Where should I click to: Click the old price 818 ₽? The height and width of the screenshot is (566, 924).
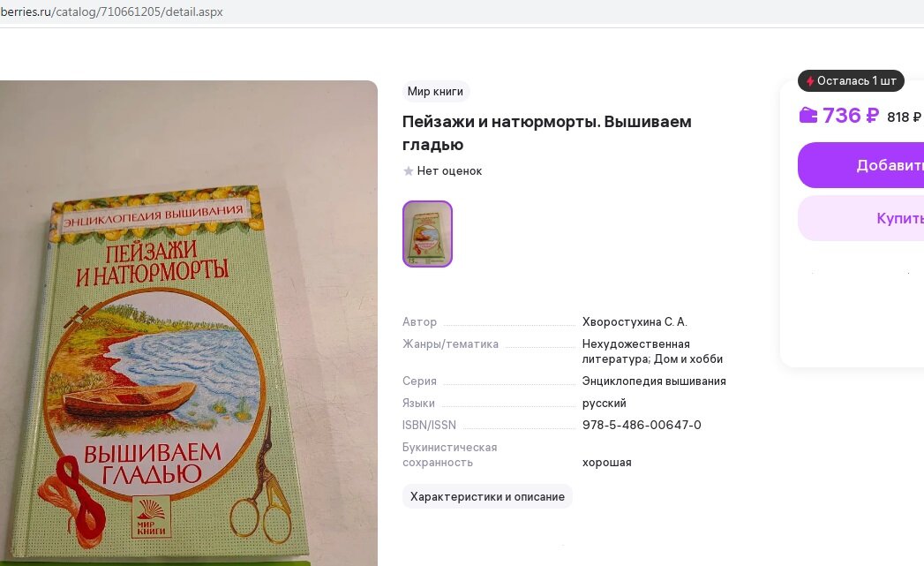[904, 117]
